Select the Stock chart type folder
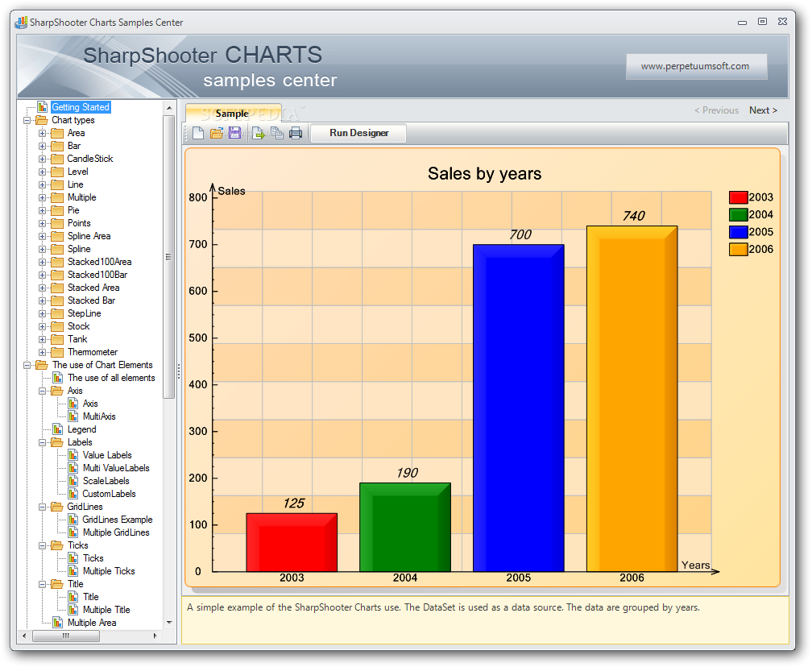 (x=78, y=326)
